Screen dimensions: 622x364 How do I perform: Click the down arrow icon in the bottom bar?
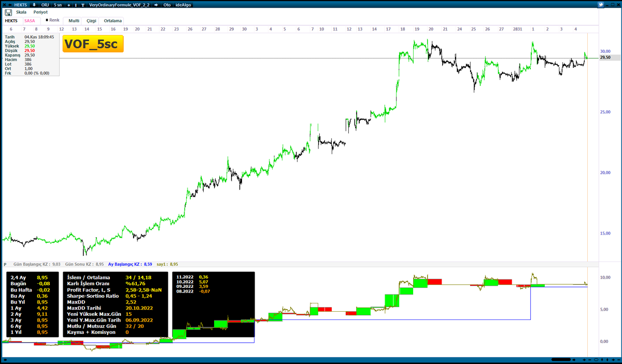pyautogui.click(x=607, y=360)
